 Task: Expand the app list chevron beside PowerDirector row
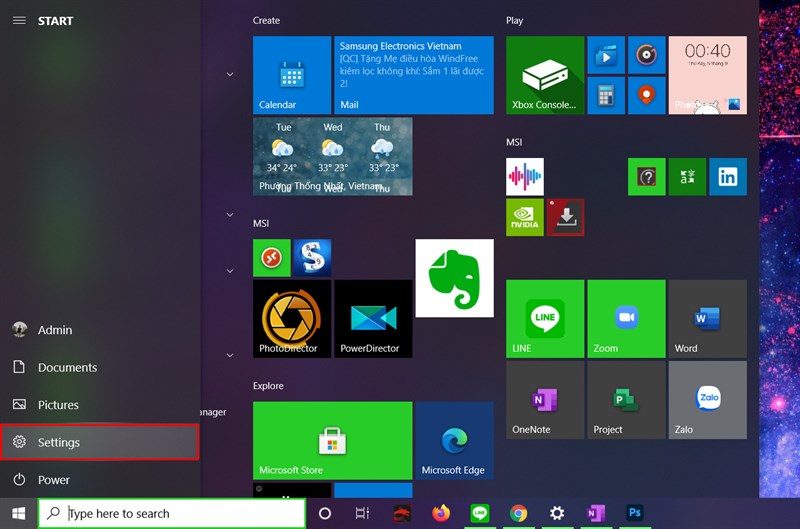[230, 355]
